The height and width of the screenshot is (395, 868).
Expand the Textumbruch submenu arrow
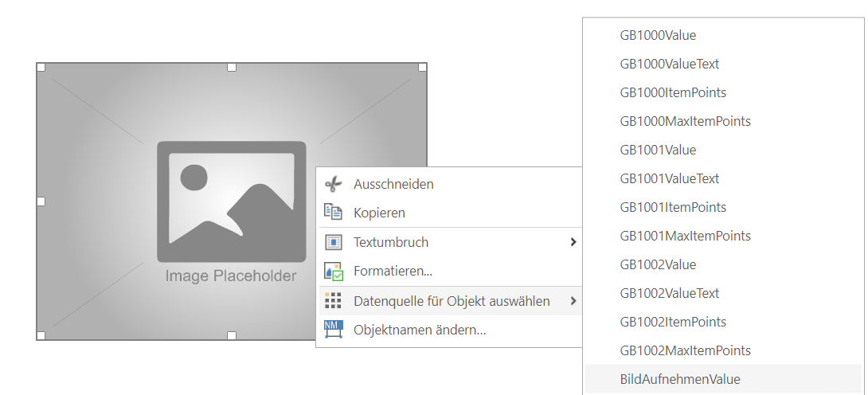click(x=573, y=242)
